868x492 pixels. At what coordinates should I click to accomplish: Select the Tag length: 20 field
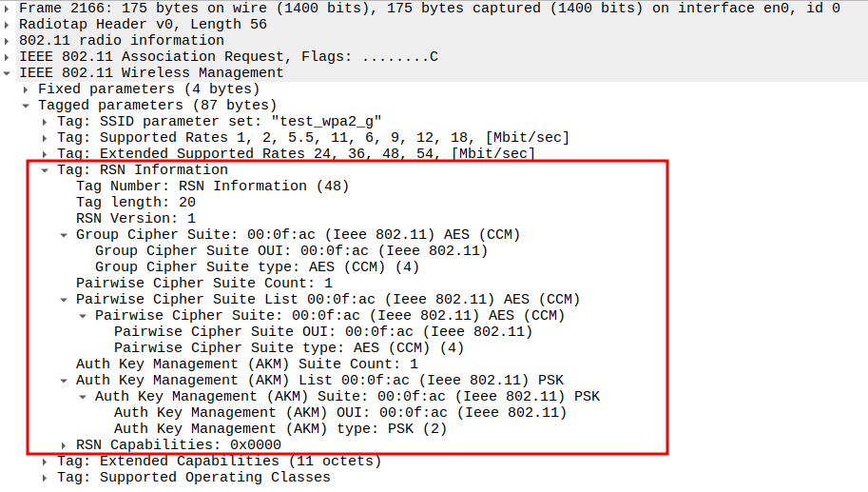[136, 202]
